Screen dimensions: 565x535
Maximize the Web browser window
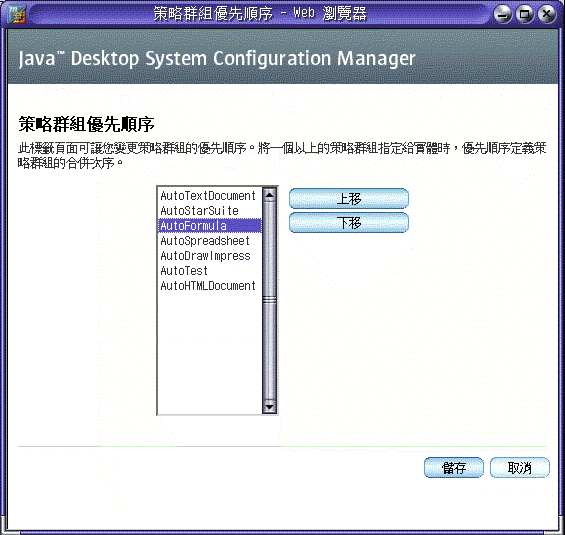(525, 14)
